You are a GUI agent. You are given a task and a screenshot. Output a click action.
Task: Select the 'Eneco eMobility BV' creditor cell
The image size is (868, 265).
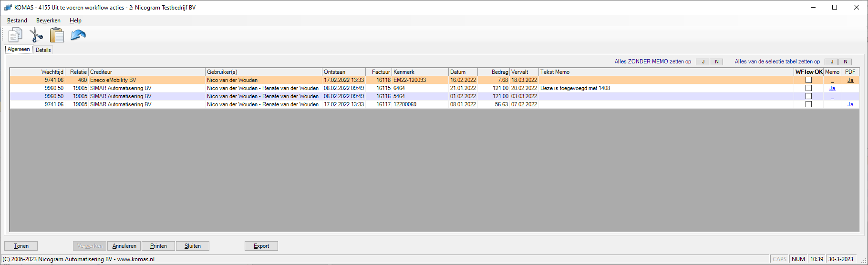click(147, 80)
